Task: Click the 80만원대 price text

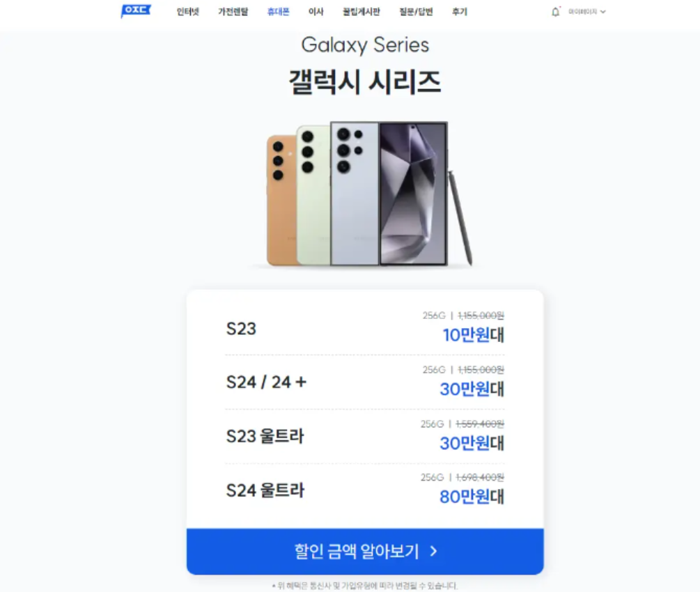Action: (x=472, y=497)
